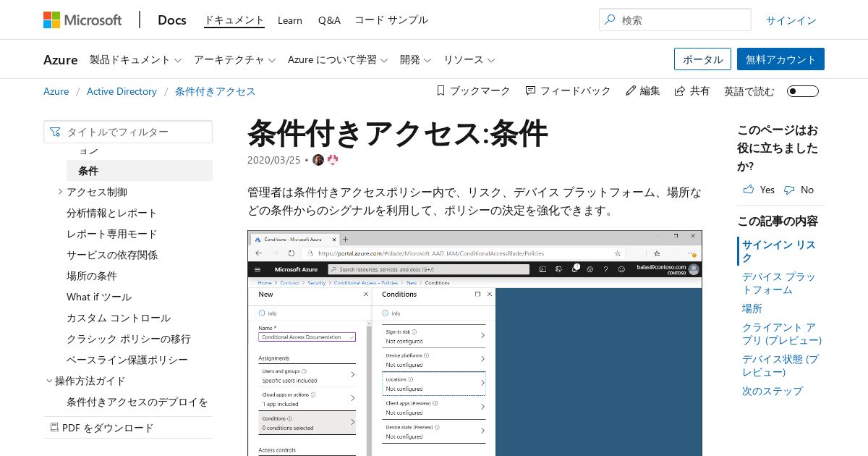Click the edit pencil icon

tap(630, 90)
